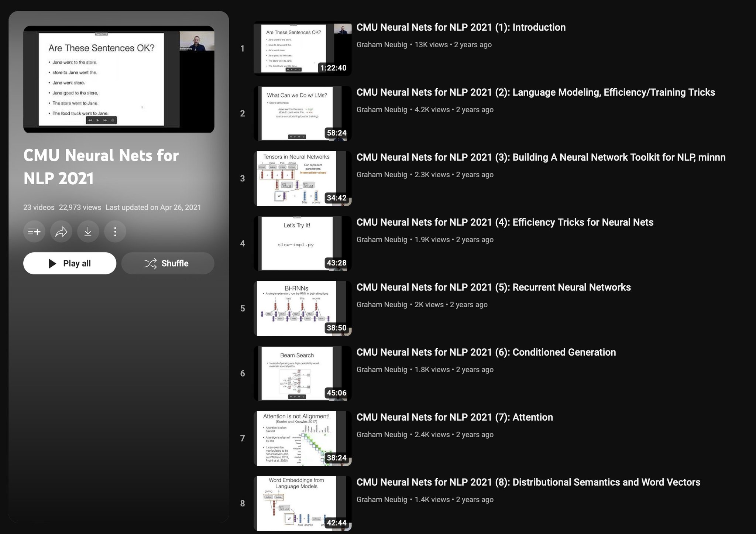Click Graham Neubig channel under video 6
The image size is (756, 534).
point(382,370)
